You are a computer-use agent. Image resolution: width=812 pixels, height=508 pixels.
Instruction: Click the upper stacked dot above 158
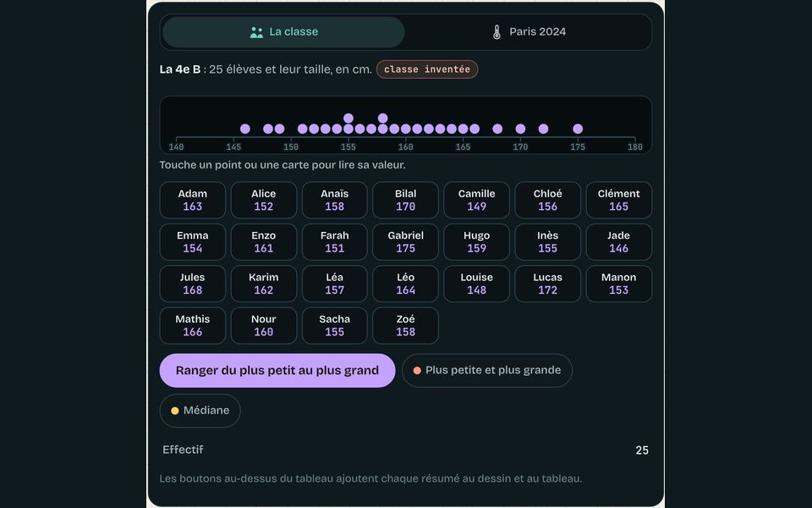[x=382, y=119]
